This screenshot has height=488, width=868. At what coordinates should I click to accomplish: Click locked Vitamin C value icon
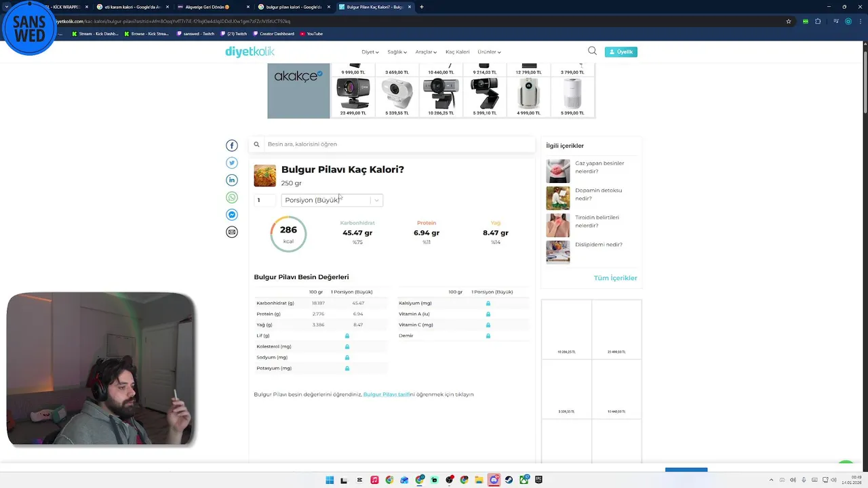pos(488,325)
